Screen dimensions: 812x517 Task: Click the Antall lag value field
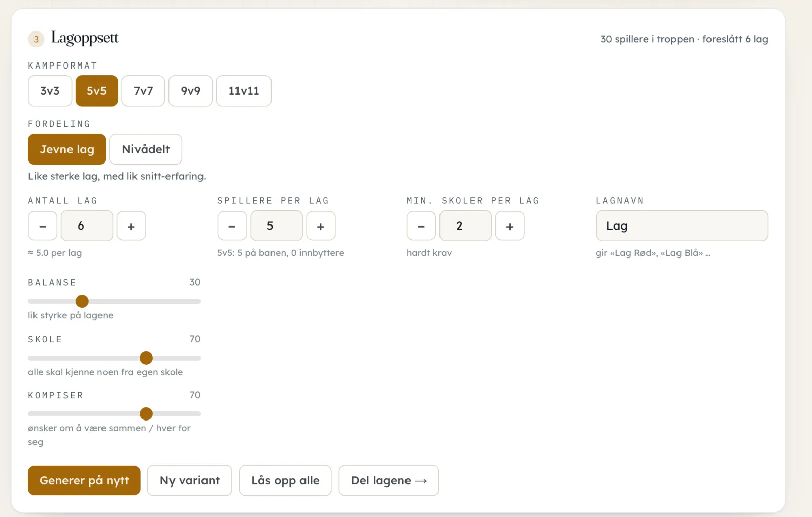click(87, 226)
